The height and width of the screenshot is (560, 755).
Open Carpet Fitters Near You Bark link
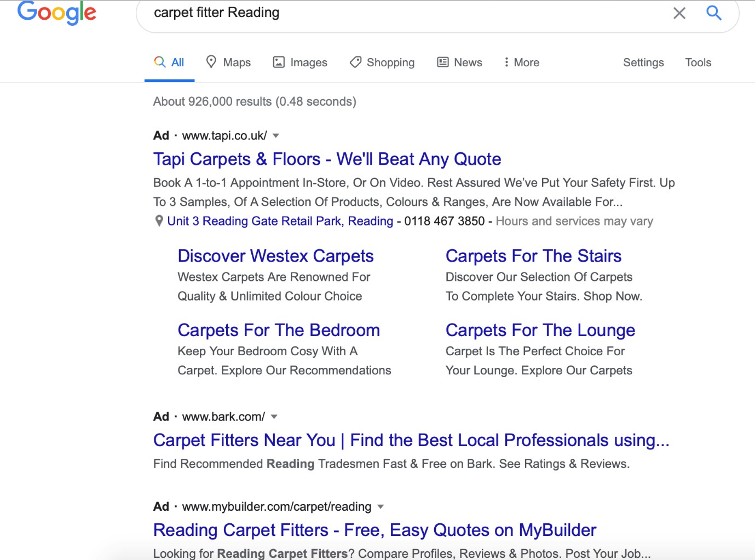(x=411, y=441)
